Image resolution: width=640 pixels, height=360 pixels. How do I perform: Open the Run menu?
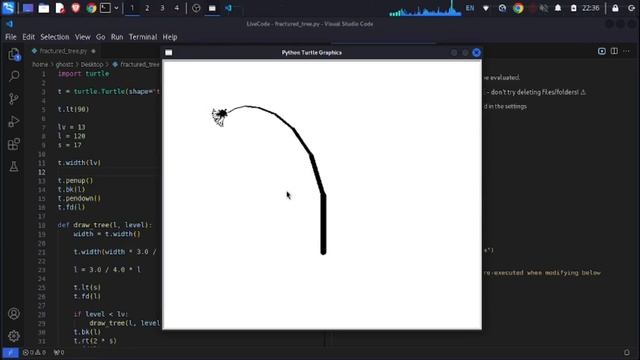tap(117, 37)
